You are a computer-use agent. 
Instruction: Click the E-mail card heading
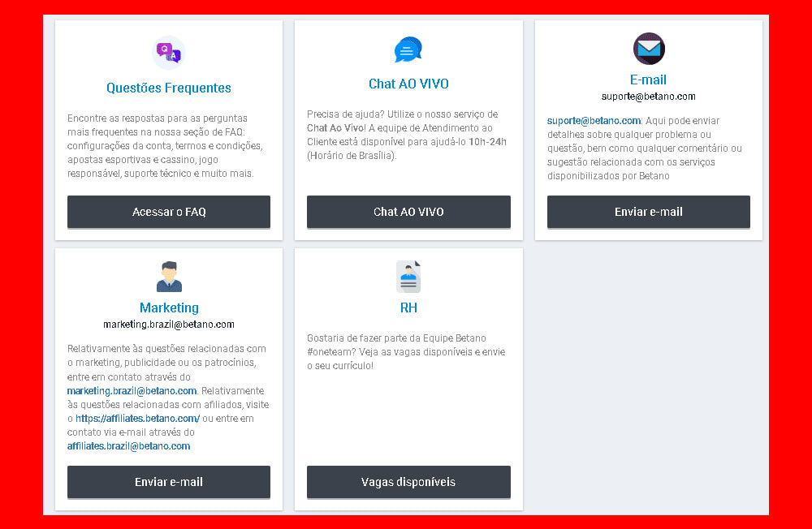tap(648, 80)
